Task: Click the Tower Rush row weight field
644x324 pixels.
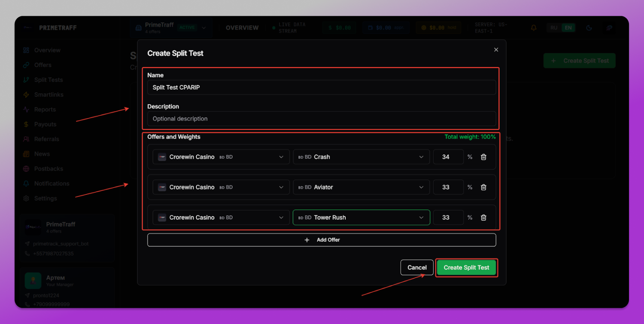Action: (448, 218)
